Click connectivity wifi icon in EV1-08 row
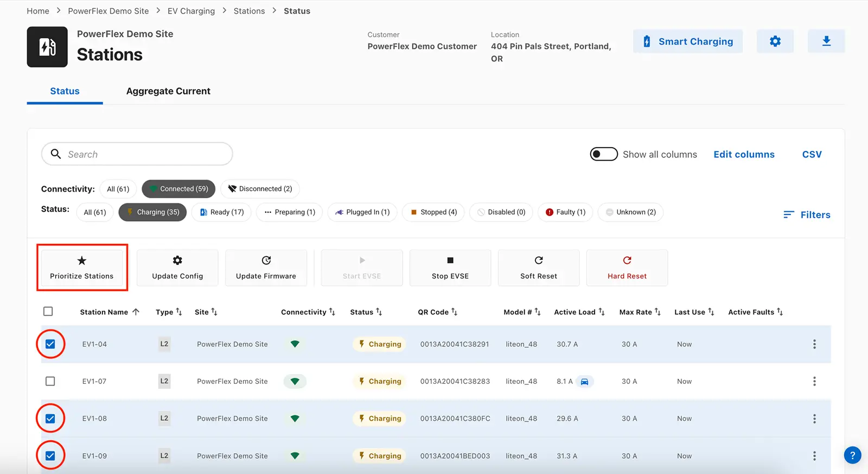868x474 pixels. pyautogui.click(x=295, y=419)
